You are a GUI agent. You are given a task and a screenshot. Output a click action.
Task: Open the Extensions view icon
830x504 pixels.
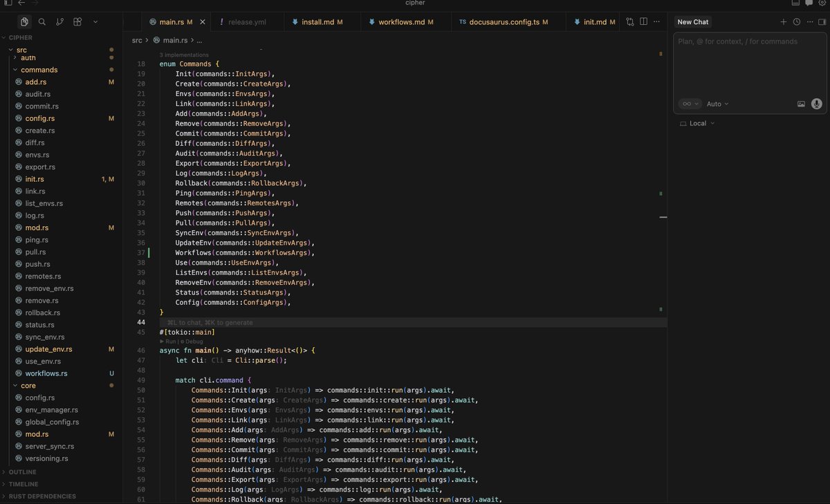pyautogui.click(x=77, y=22)
